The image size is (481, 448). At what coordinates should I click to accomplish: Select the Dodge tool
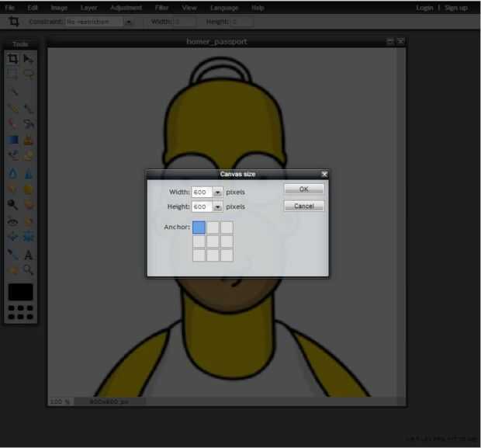coord(12,204)
